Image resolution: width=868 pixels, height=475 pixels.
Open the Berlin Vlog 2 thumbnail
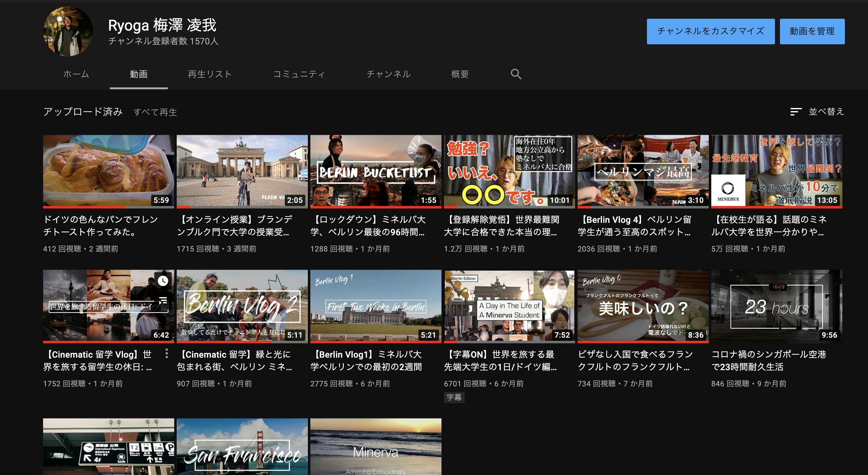[x=242, y=306]
